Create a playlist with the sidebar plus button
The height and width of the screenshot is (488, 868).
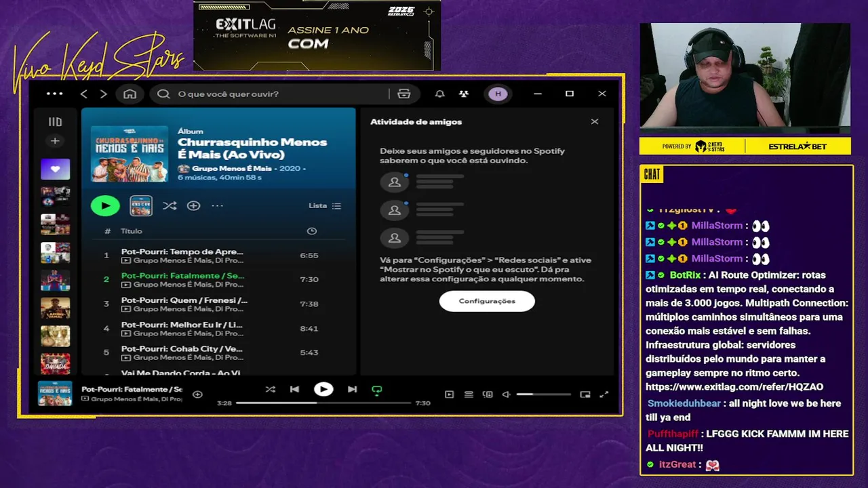pyautogui.click(x=56, y=141)
